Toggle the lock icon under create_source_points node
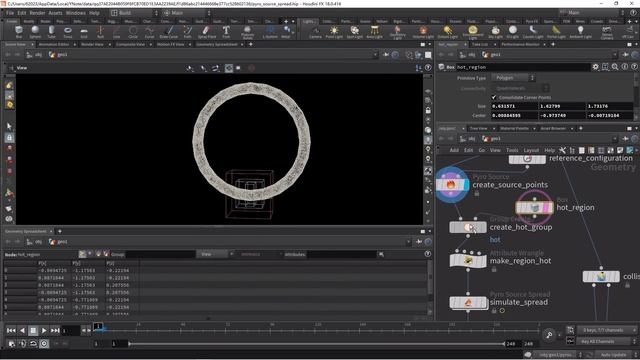The image size is (640, 360). [477, 193]
